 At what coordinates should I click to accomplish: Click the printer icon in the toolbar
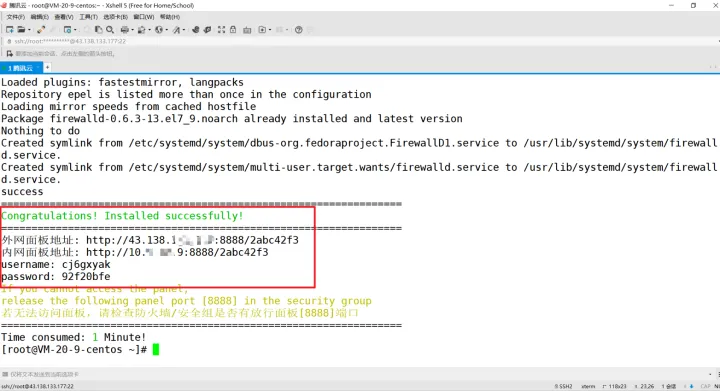124,30
